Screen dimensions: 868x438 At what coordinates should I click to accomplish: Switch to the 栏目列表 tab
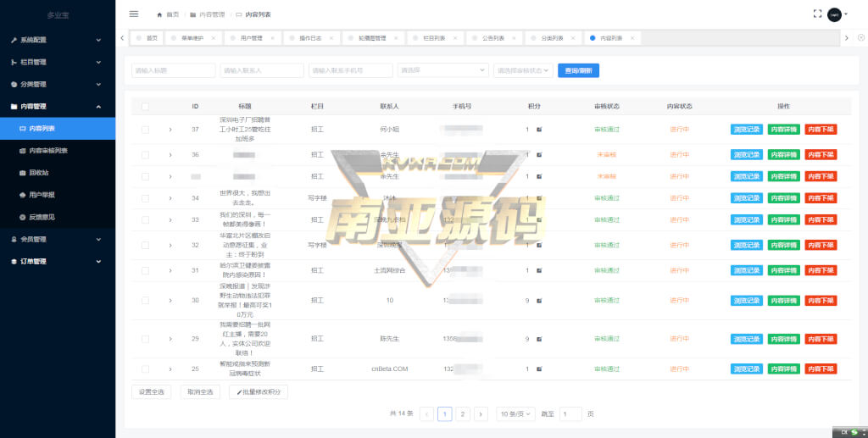point(434,38)
